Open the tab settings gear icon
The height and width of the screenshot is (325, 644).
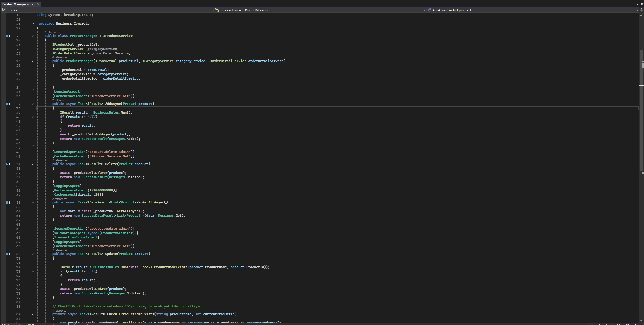click(642, 4)
